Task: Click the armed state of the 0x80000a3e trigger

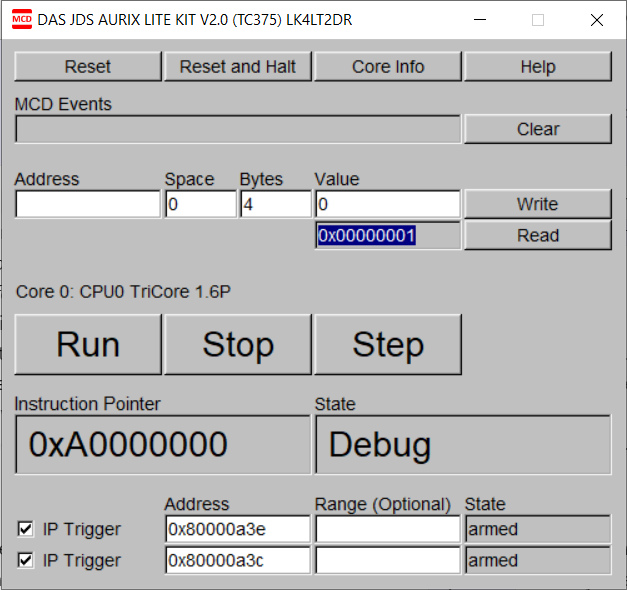Action: pos(538,529)
